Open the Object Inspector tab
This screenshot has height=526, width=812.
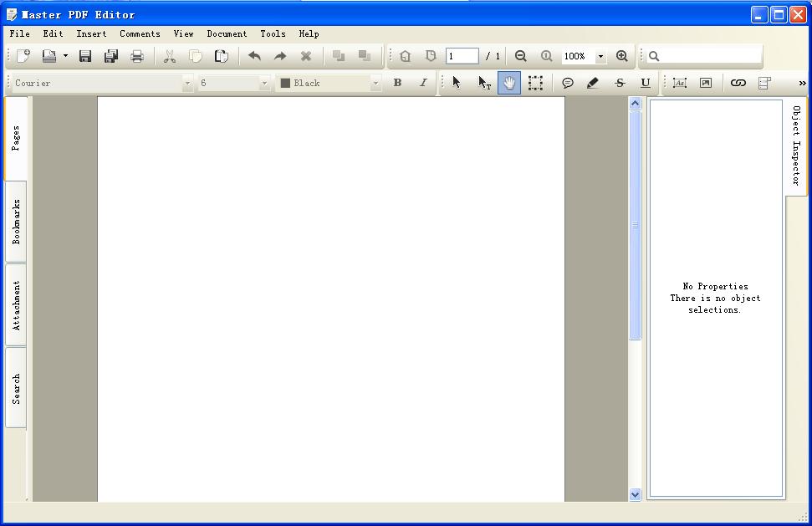(x=796, y=146)
